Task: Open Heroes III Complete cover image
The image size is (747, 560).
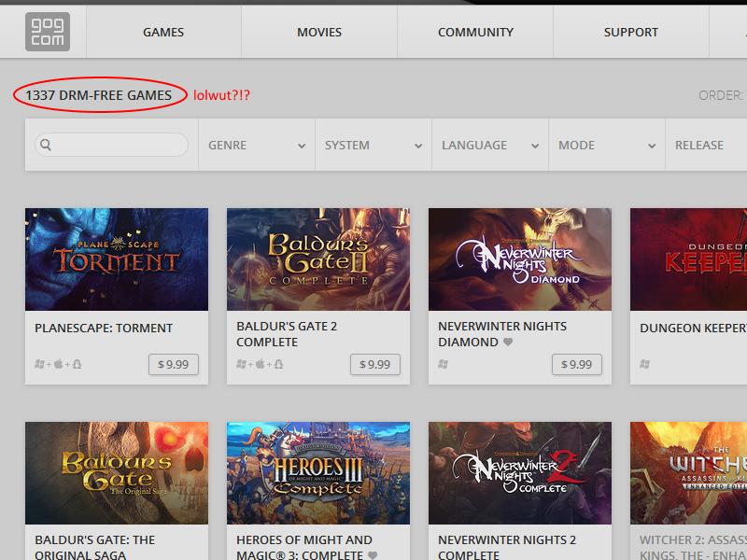Action: (318, 473)
